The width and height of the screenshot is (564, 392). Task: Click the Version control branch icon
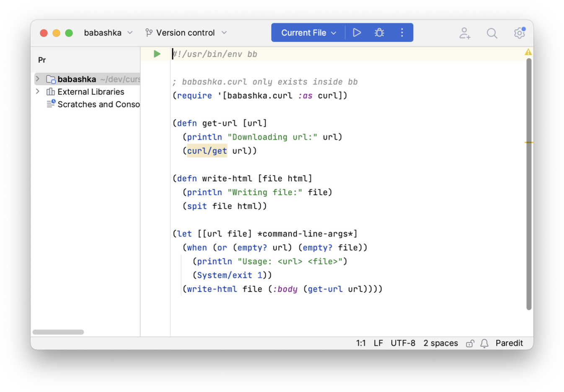[x=149, y=33]
